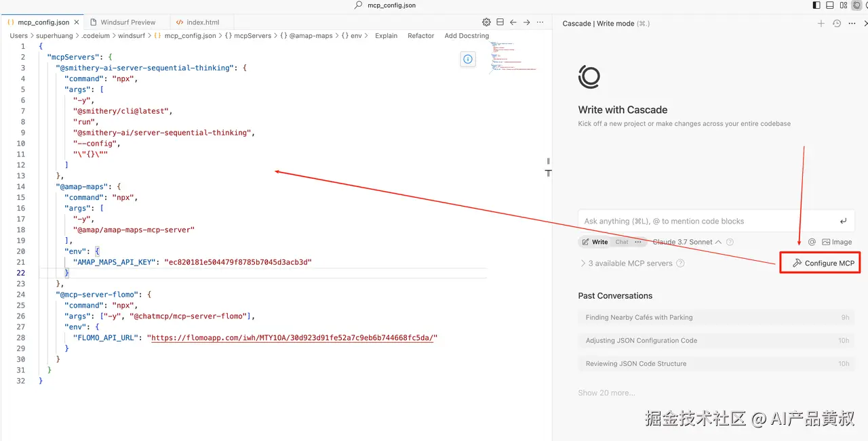Click the blue info icon in editor
Image resolution: width=868 pixels, height=441 pixels.
click(468, 60)
